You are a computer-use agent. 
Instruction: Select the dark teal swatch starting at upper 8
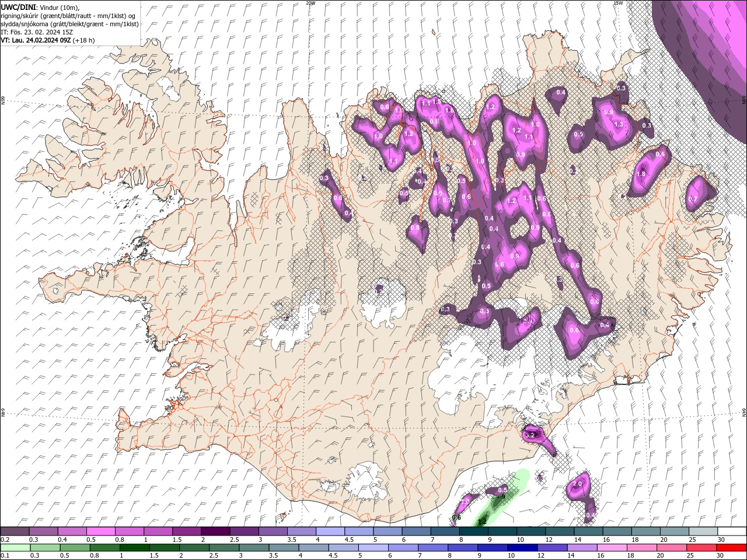point(474,531)
